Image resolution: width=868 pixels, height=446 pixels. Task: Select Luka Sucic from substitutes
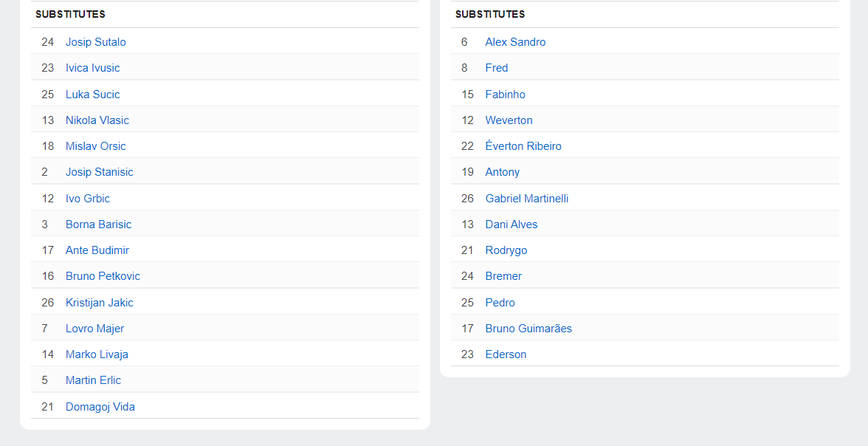tap(92, 95)
